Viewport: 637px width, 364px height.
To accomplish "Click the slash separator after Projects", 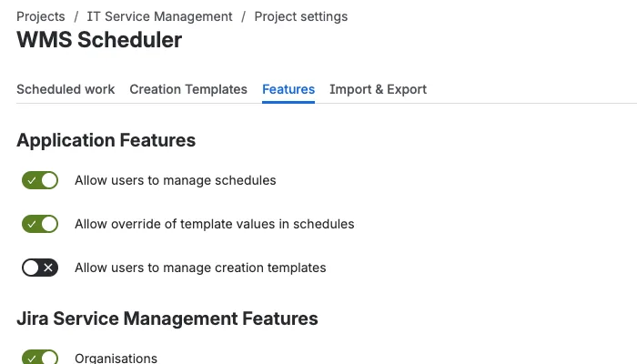I will pos(76,16).
